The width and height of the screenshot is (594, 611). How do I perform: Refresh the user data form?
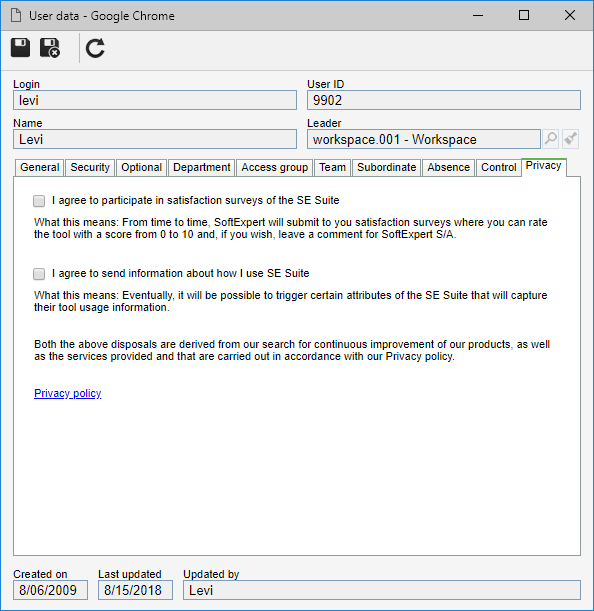pyautogui.click(x=95, y=48)
